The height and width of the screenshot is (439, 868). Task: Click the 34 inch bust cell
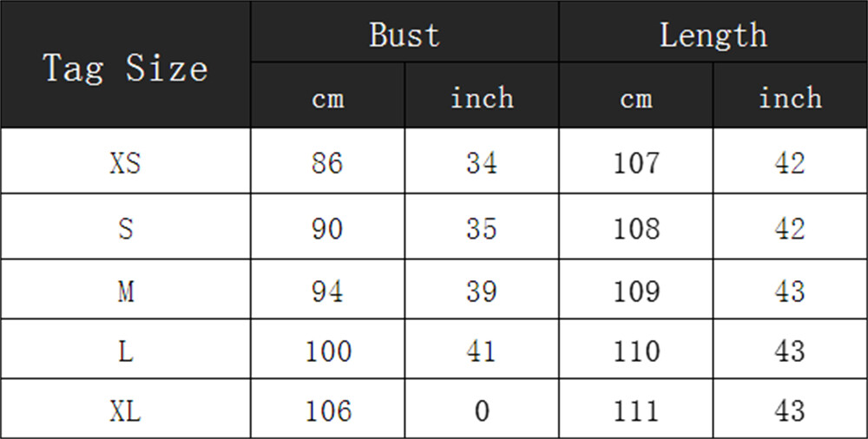point(482,163)
